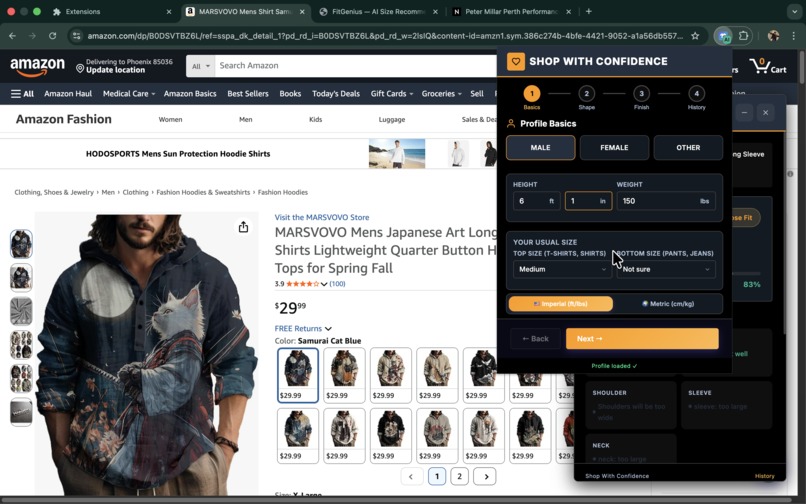Visit the MARSVOVO Store link
The image size is (806, 504).
[322, 217]
